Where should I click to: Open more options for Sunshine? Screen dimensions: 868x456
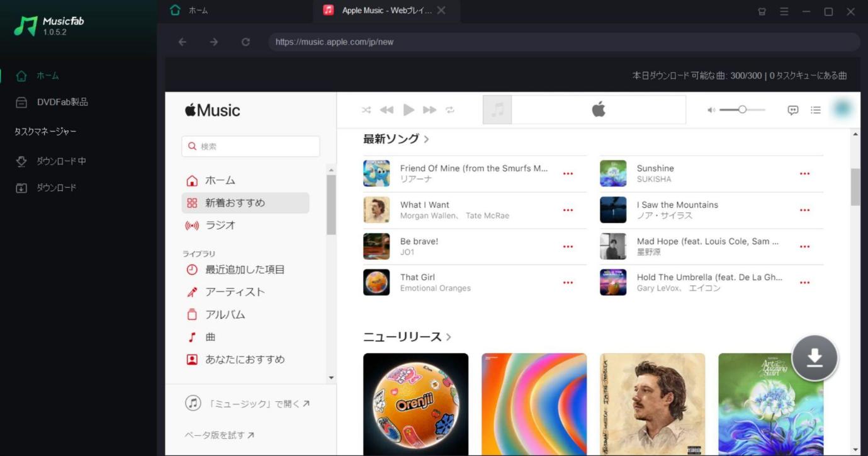click(x=804, y=174)
